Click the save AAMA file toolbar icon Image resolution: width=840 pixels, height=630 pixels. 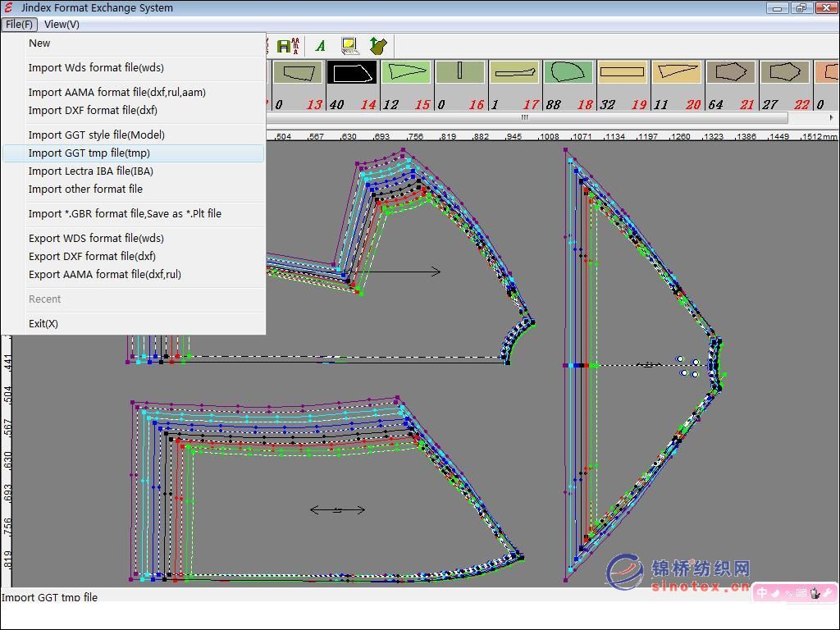pos(289,46)
